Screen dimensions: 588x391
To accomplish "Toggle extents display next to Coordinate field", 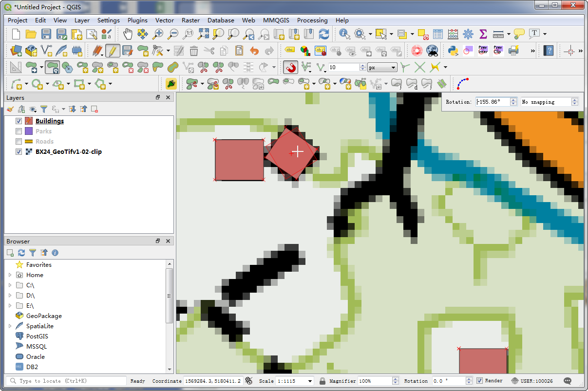I will pyautogui.click(x=249, y=381).
